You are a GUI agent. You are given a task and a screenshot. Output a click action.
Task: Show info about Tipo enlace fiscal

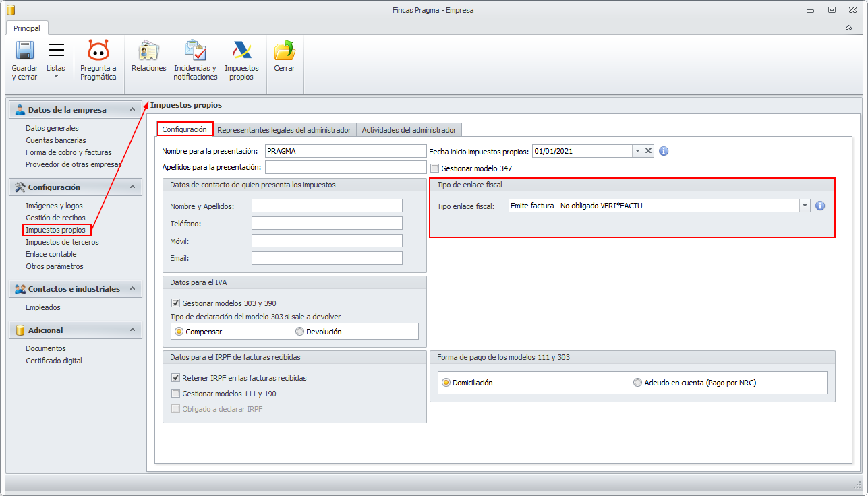[820, 206]
